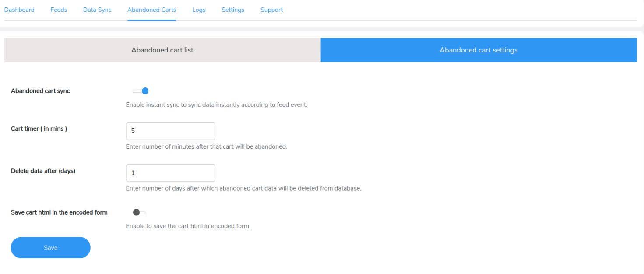The width and height of the screenshot is (644, 274).
Task: Open the Support tab
Action: click(x=271, y=10)
